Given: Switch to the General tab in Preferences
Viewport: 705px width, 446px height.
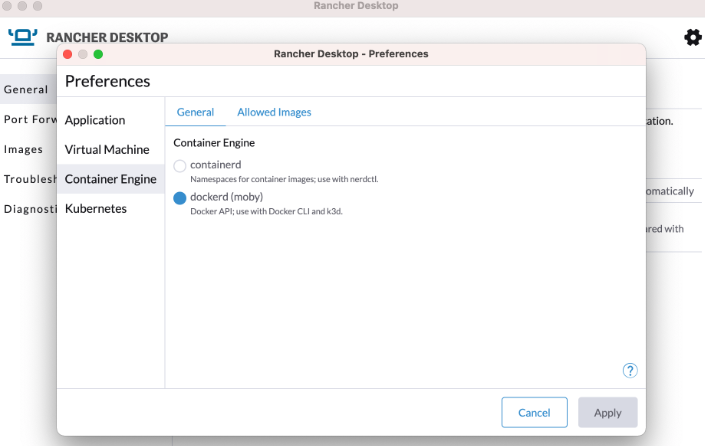Looking at the screenshot, I should pyautogui.click(x=195, y=112).
